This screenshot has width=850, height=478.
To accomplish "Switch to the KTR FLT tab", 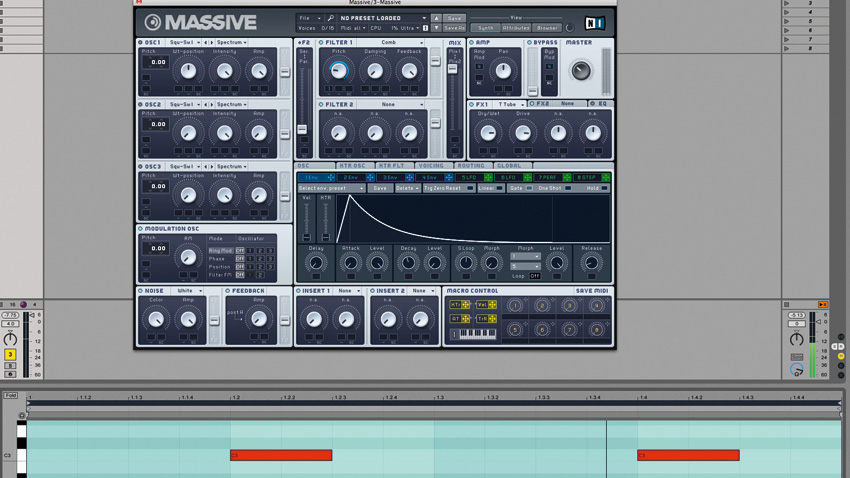I will click(x=394, y=166).
